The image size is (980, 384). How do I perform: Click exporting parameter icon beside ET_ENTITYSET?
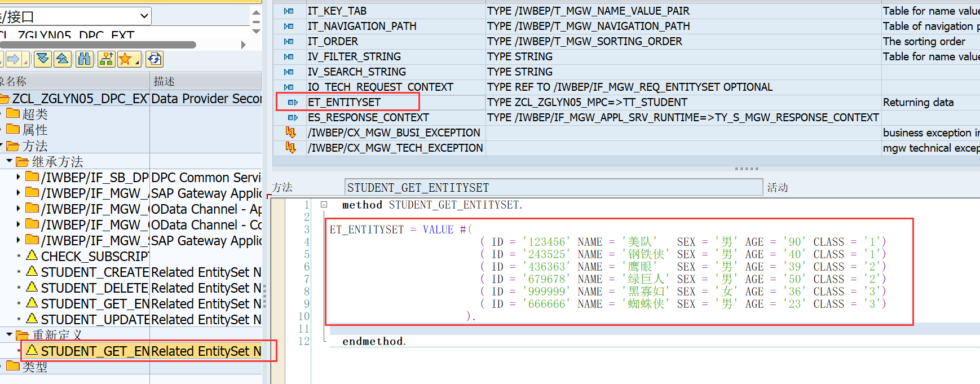293,103
